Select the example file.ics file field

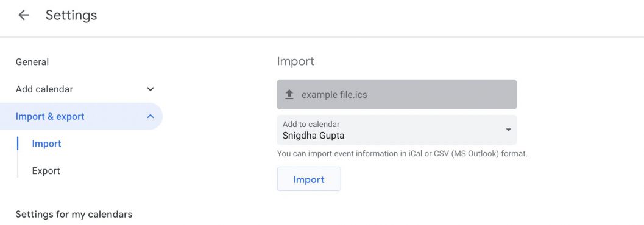pos(397,95)
